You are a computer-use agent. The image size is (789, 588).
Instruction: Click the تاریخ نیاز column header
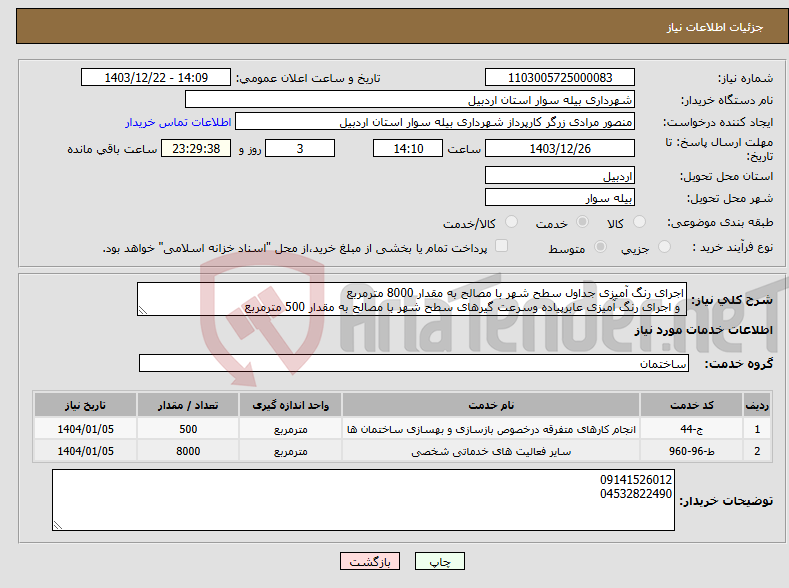tap(85, 405)
